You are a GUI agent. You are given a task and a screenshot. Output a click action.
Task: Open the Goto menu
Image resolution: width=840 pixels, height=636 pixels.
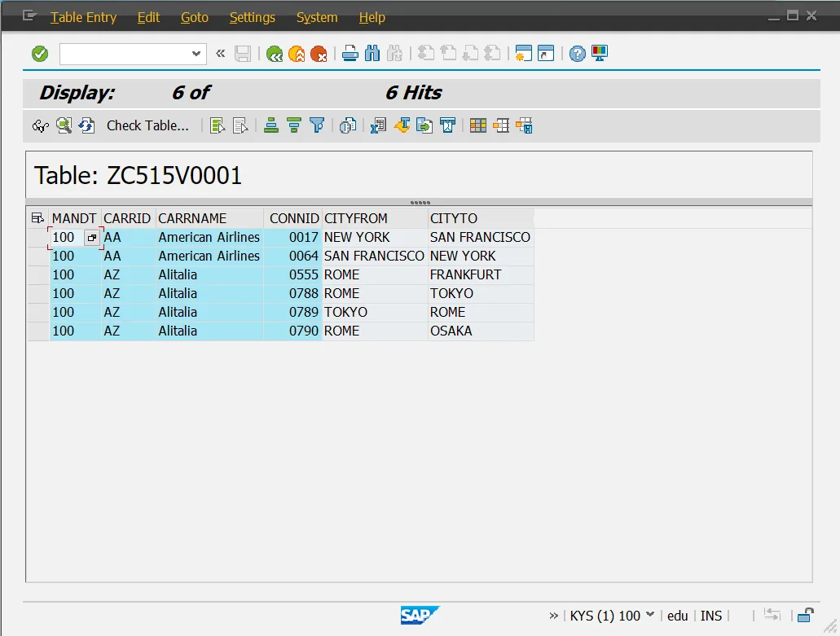[195, 17]
